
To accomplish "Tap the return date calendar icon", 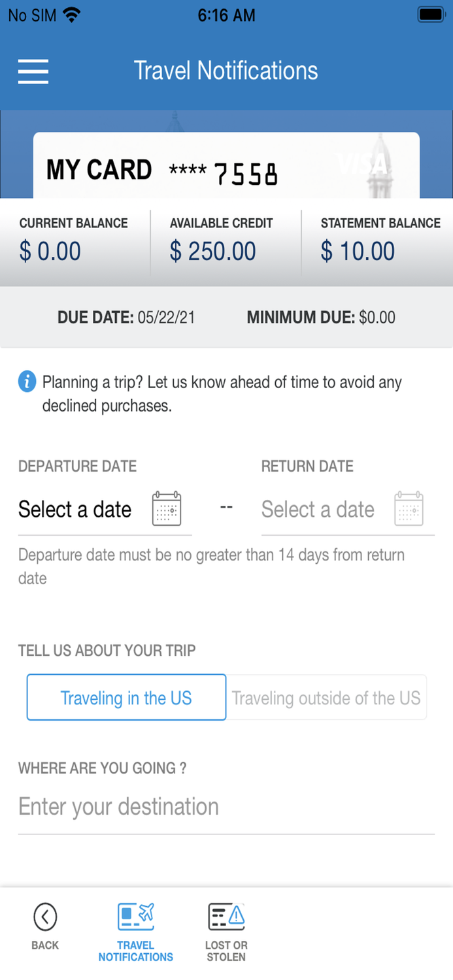I will (x=409, y=509).
